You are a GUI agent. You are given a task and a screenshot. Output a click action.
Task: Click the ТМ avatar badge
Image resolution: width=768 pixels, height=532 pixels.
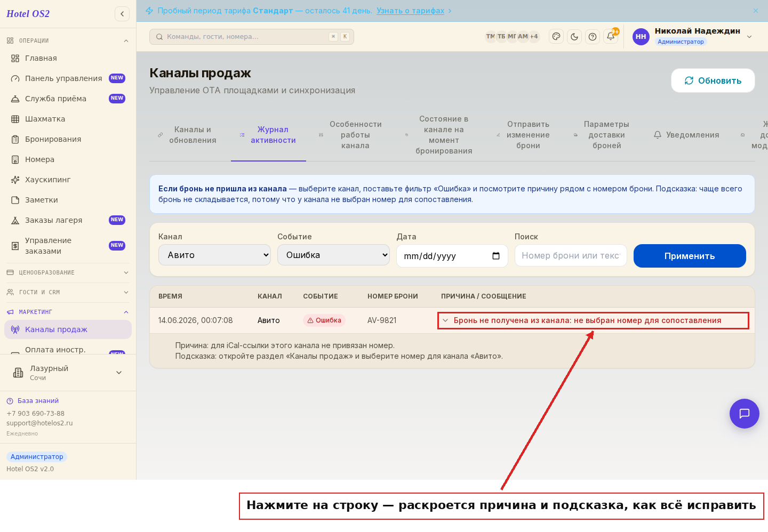(490, 36)
